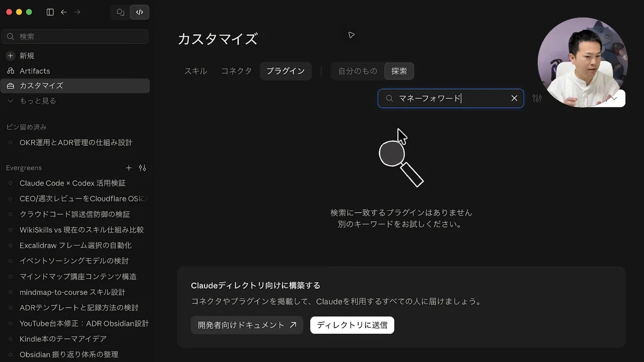Switch to the スキル tab

[195, 71]
